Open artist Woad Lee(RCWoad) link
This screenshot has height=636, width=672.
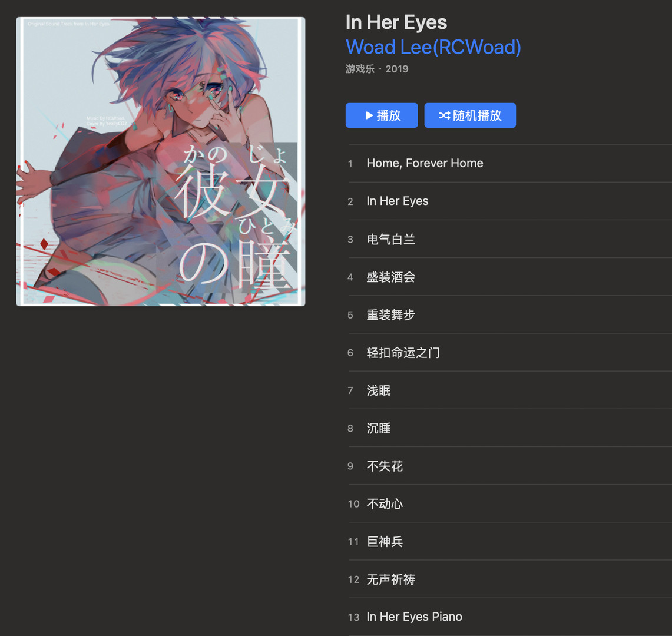433,47
